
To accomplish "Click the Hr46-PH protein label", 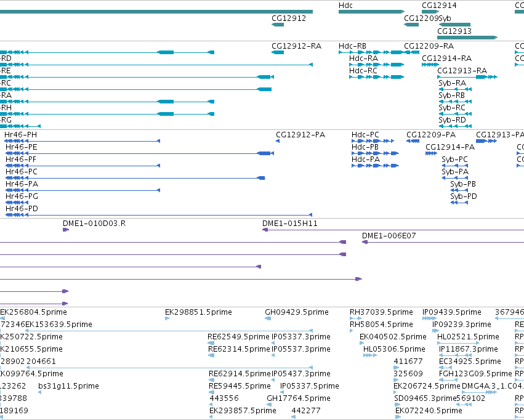I will 21,135.
